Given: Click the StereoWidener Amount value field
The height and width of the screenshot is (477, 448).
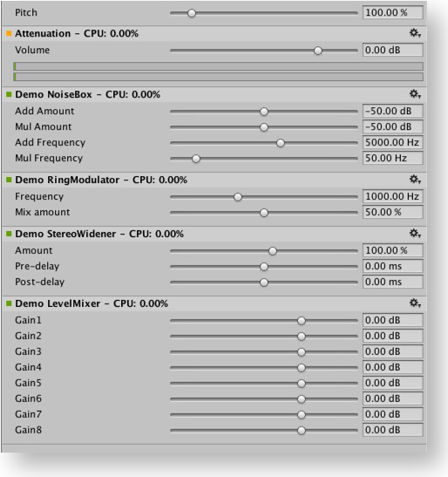Looking at the screenshot, I should 392,250.
